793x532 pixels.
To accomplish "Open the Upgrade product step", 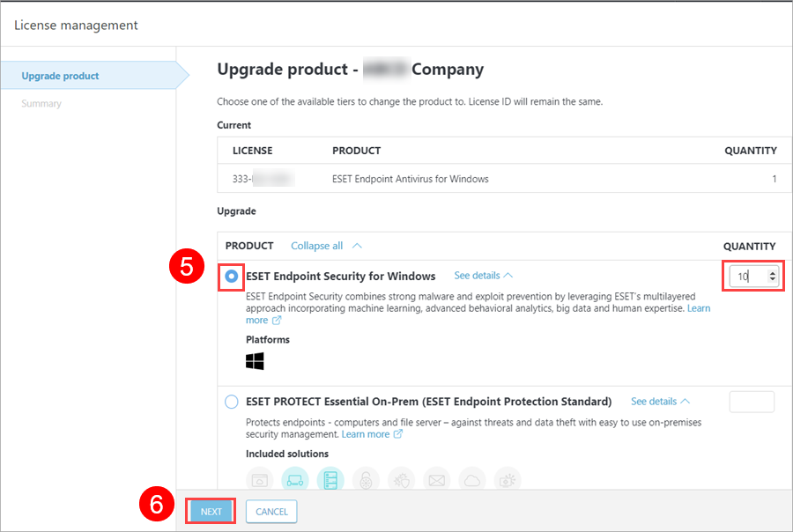I will point(60,76).
